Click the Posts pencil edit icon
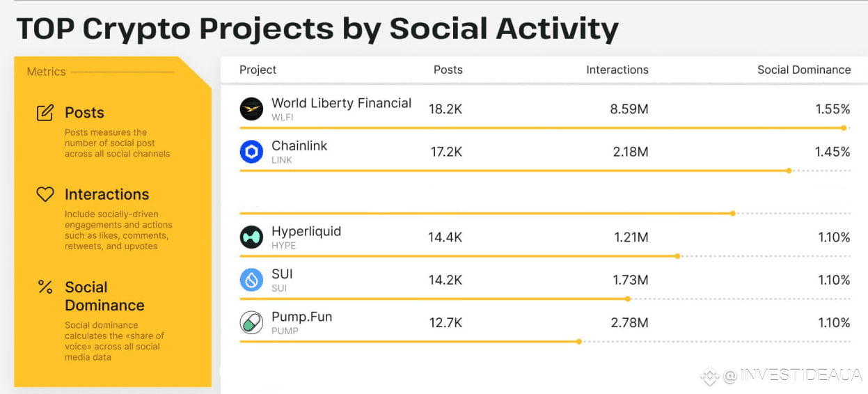Viewport: 868px width, 394px height. coord(45,112)
